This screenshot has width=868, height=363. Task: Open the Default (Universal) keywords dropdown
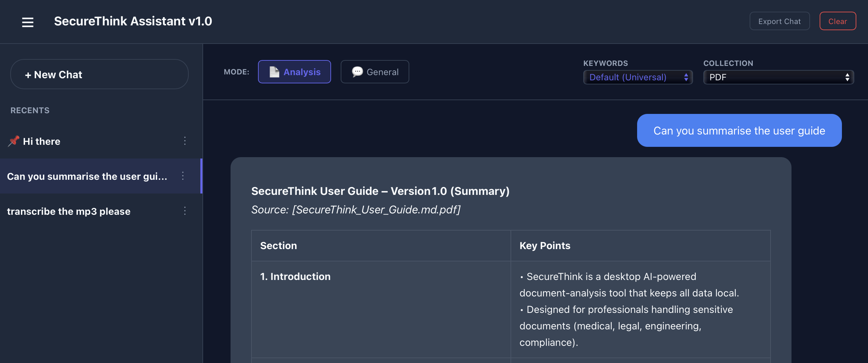[x=637, y=77]
